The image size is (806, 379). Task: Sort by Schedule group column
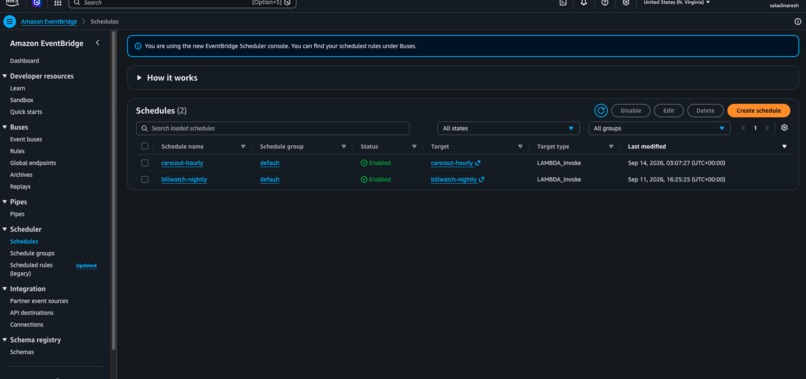click(x=343, y=147)
